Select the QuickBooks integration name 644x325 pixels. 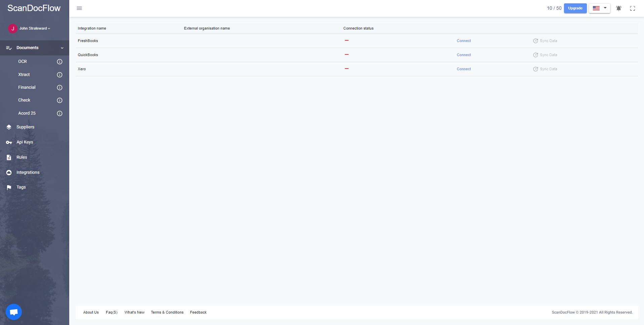pyautogui.click(x=88, y=55)
